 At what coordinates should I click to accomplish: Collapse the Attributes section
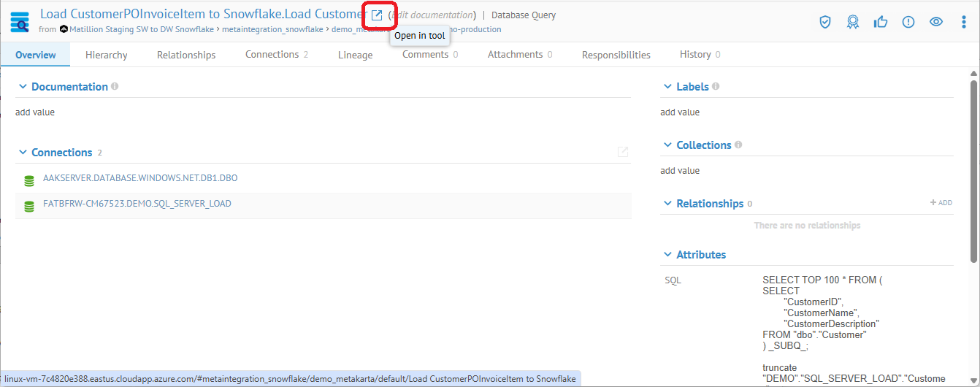click(x=667, y=255)
